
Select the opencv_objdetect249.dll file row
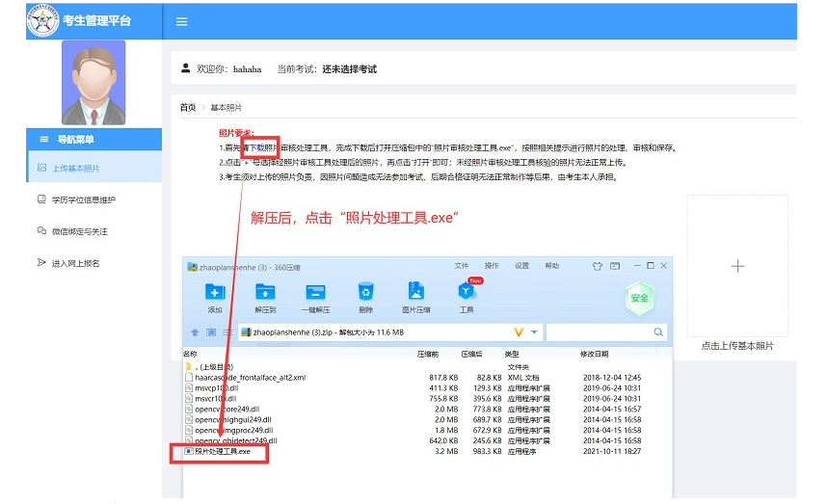click(427, 440)
